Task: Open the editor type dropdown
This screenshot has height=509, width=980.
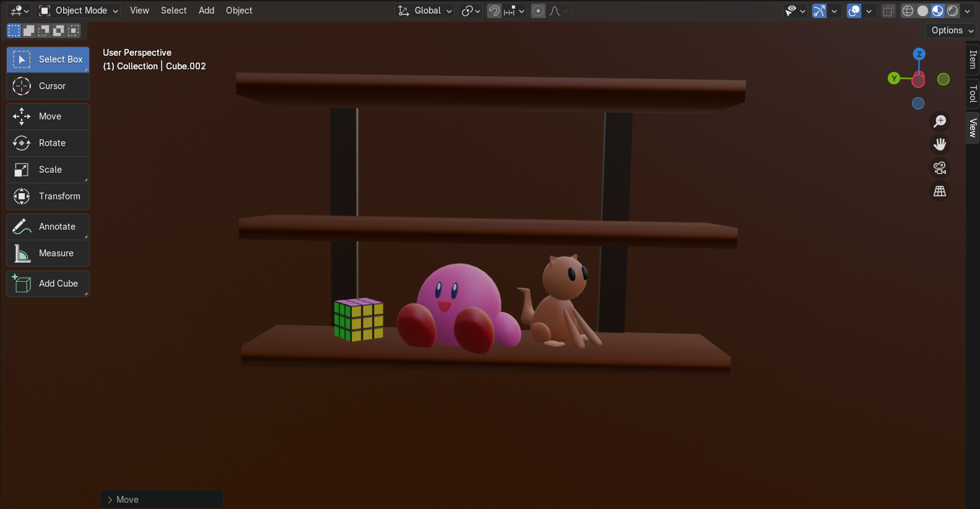Action: (x=20, y=11)
